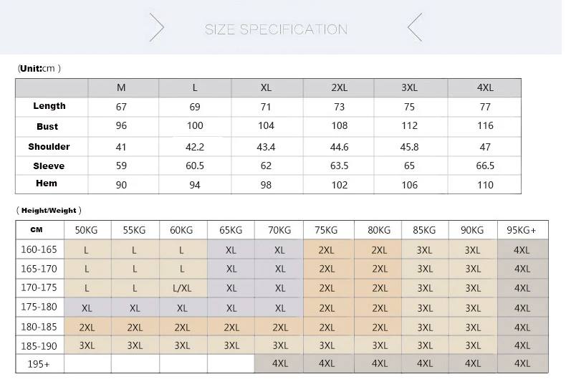The image size is (566, 392).
Task: Click the Height/Weight label
Action: click(x=49, y=211)
